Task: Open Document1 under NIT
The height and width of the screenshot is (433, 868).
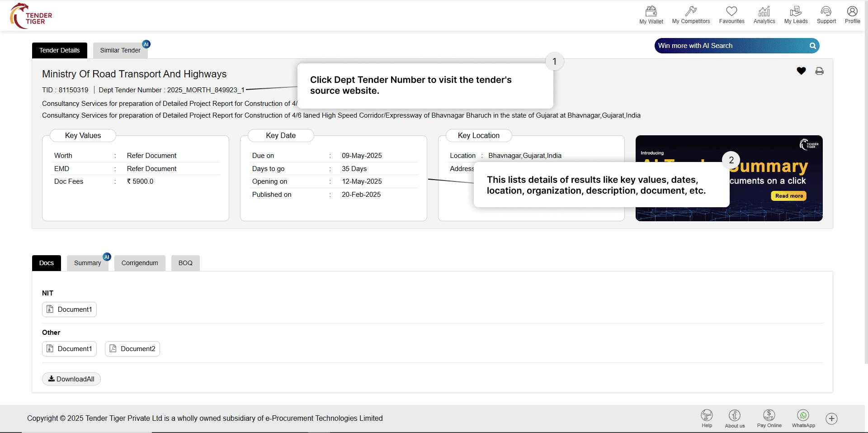Action: (70, 309)
